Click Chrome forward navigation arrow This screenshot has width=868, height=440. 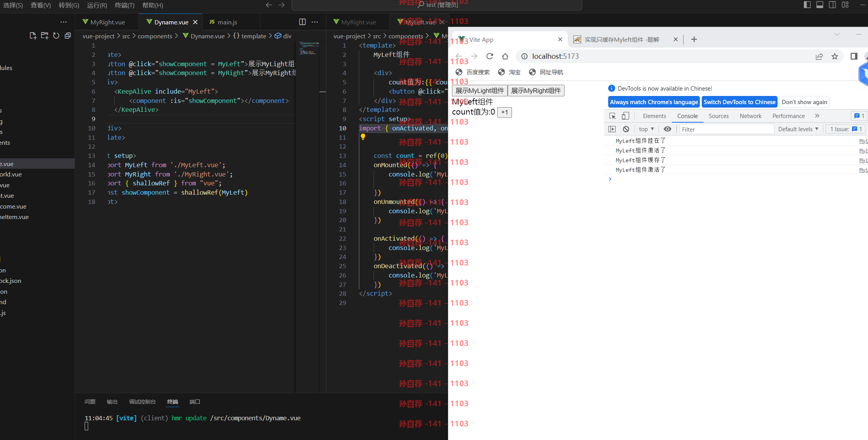[x=474, y=56]
